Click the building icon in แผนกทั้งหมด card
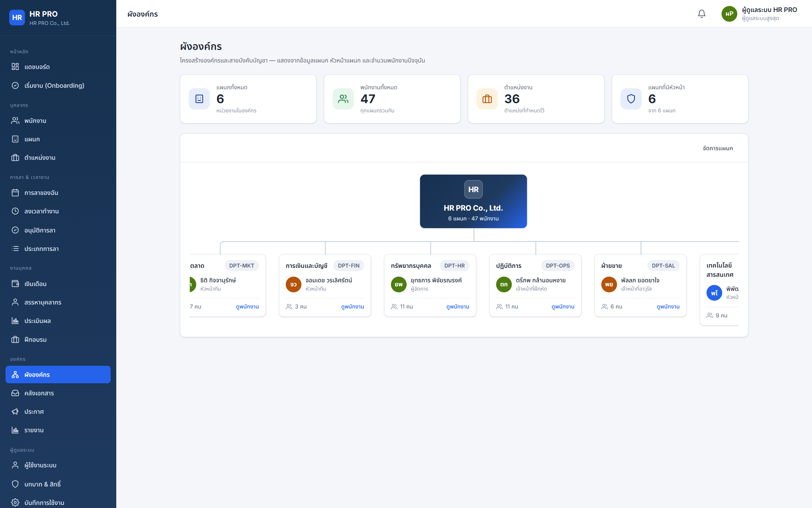Image resolution: width=812 pixels, height=508 pixels. 199,99
